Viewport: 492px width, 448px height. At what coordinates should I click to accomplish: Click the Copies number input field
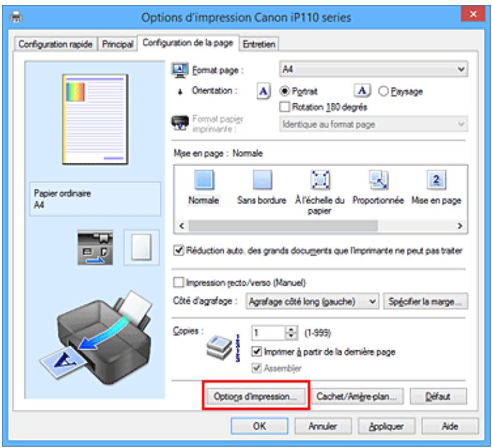click(x=269, y=333)
